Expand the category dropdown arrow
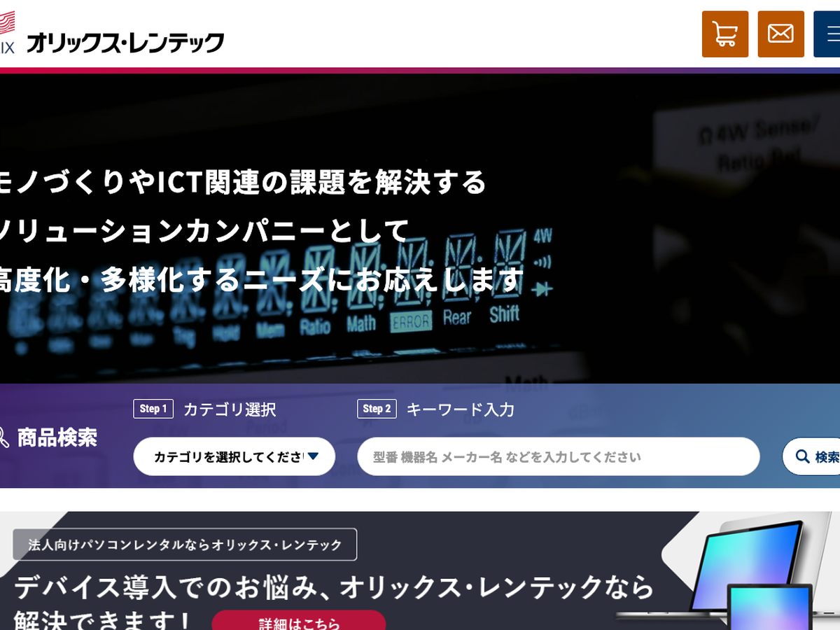The image size is (840, 630). point(313,456)
